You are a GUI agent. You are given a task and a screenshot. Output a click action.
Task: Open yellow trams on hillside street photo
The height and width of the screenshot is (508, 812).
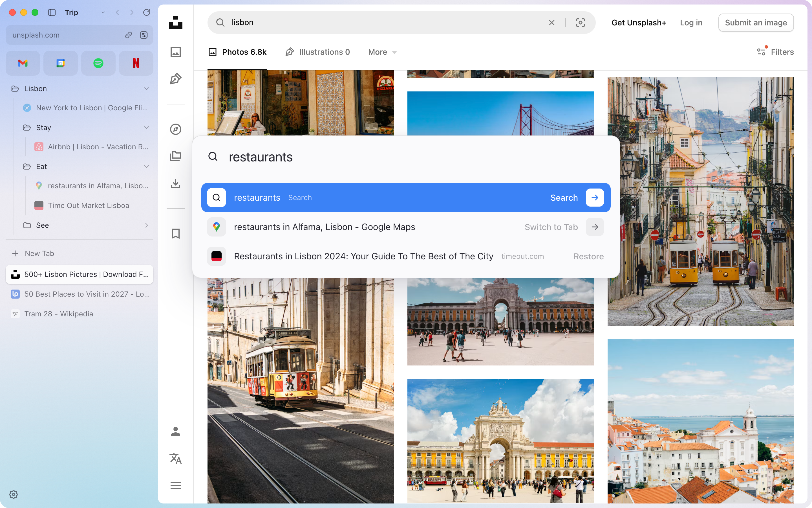pos(700,201)
